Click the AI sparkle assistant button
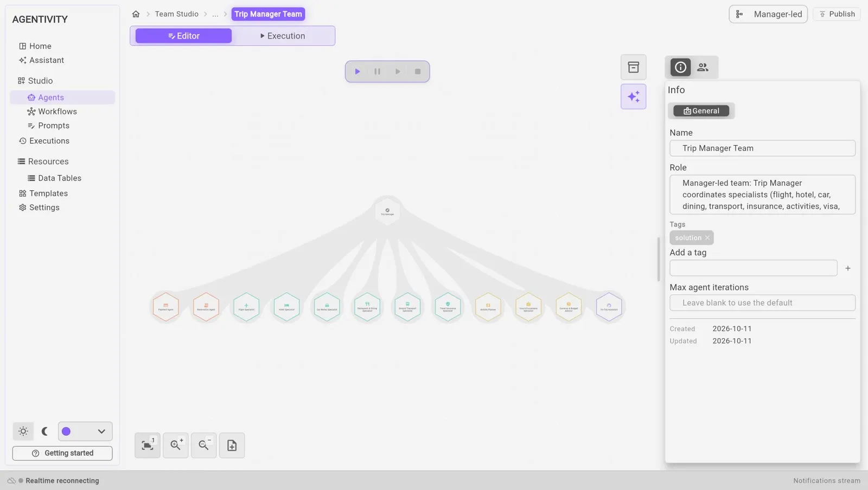The width and height of the screenshot is (868, 490). click(633, 96)
